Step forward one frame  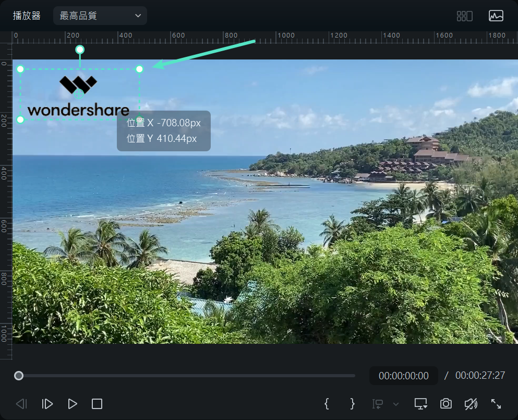47,403
